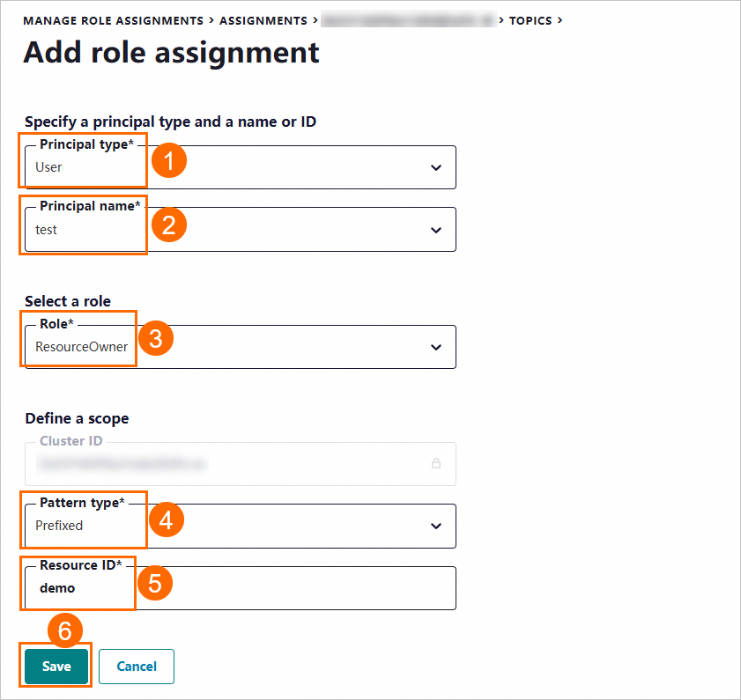
Task: Navigate to the ASSIGNMENTS breadcrumb
Action: click(263, 19)
